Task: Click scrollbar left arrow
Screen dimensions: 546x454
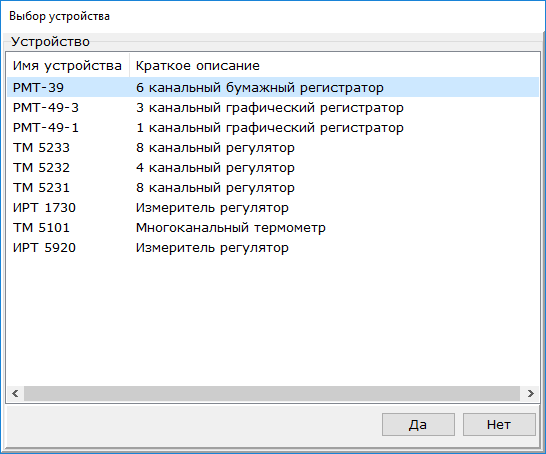Action: (15, 394)
